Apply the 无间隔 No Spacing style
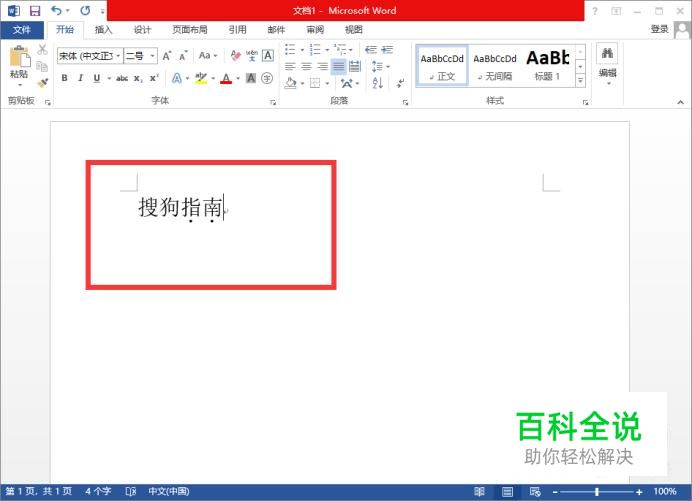Screen dimensions: 692x501 (495, 66)
